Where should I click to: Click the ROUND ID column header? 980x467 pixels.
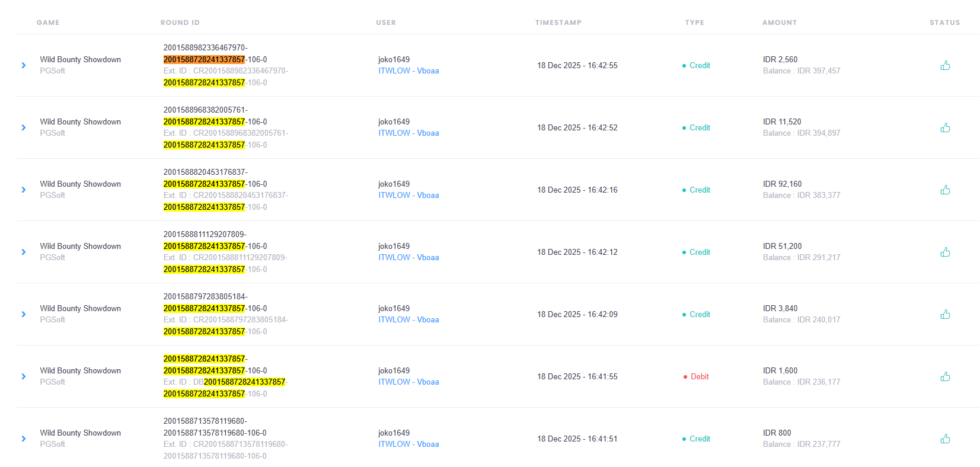[x=180, y=23]
